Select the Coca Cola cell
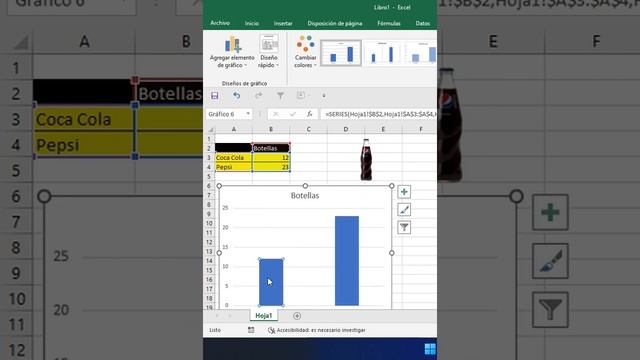The height and width of the screenshot is (360, 640). 233,158
